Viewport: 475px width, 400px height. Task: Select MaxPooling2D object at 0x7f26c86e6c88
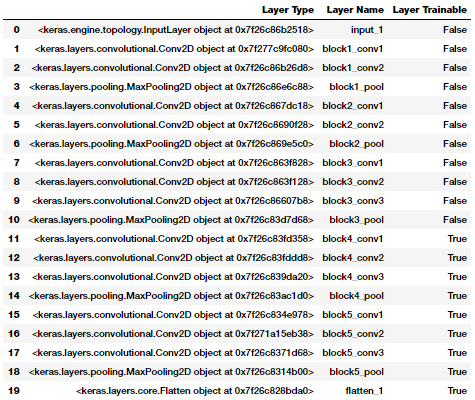(x=171, y=87)
